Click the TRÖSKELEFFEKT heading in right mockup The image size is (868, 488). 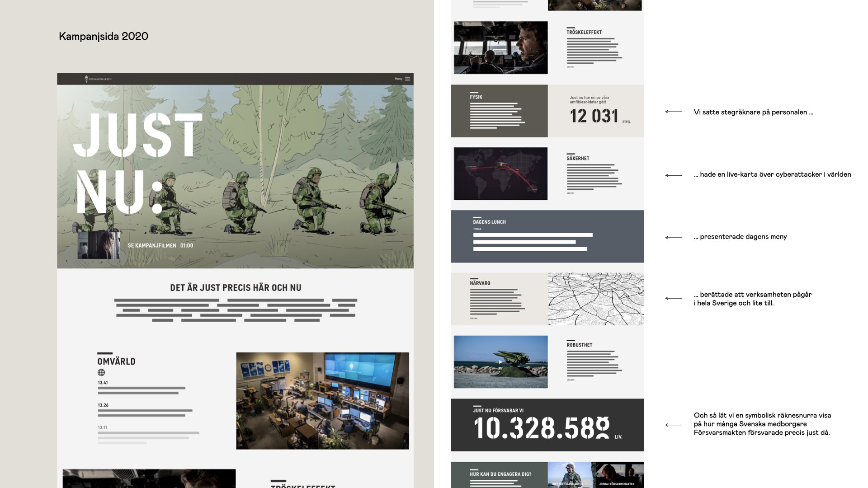point(584,33)
